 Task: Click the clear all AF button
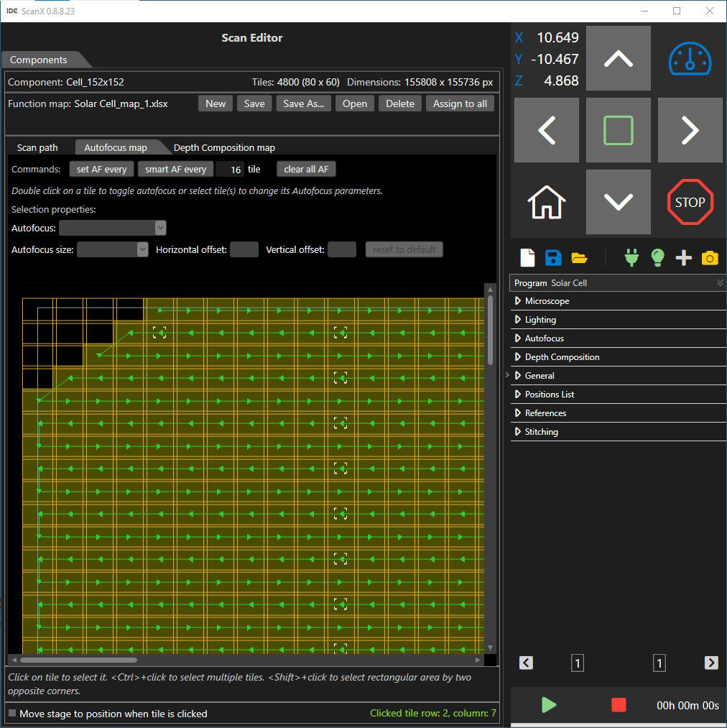pyautogui.click(x=306, y=170)
